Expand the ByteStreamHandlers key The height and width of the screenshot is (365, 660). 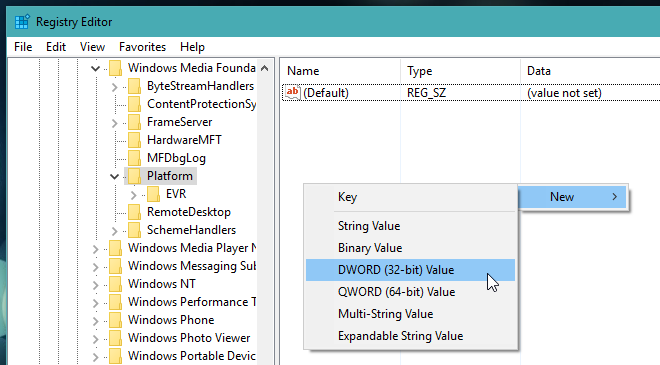pyautogui.click(x=114, y=87)
